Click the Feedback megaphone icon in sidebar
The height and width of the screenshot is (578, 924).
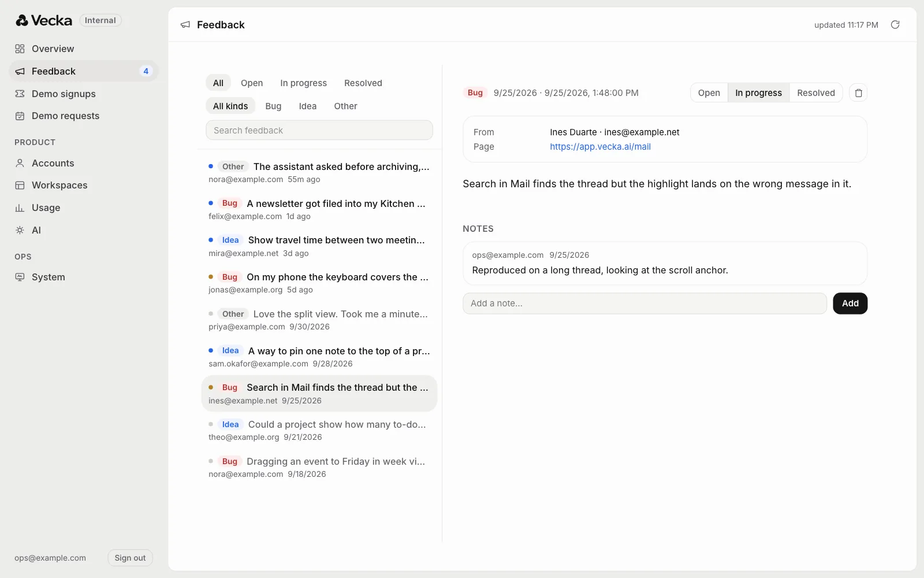tap(20, 71)
